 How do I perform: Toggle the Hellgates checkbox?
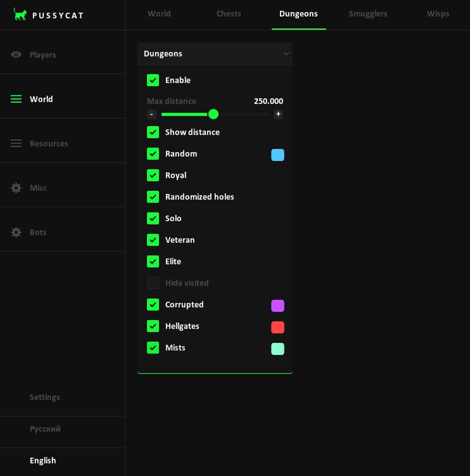(153, 326)
